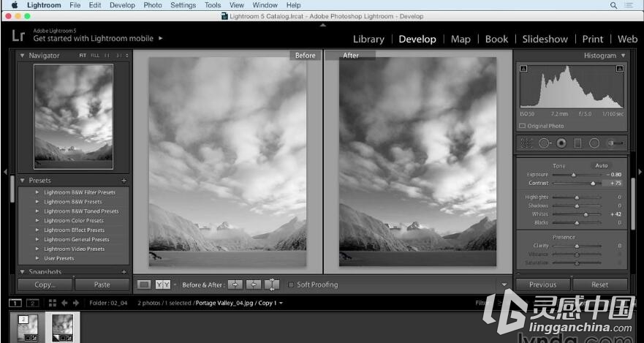Switch to the Map module
644x343 pixels.
tap(461, 39)
